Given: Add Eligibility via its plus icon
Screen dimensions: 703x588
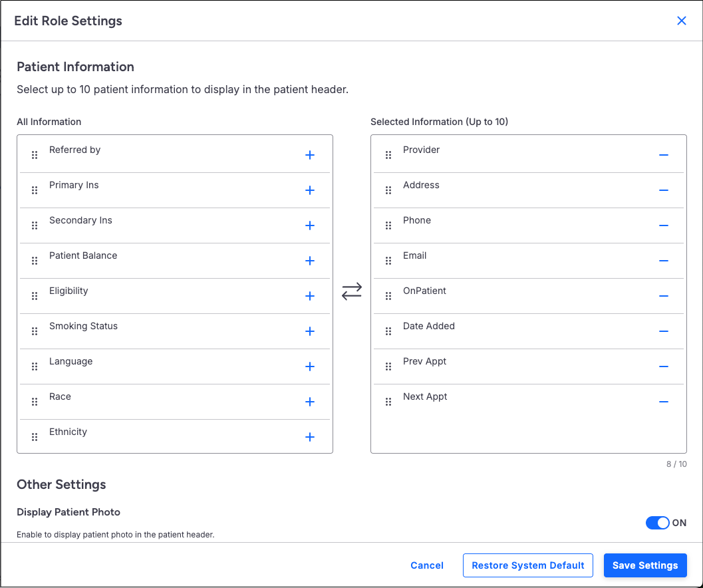Looking at the screenshot, I should click(x=309, y=296).
